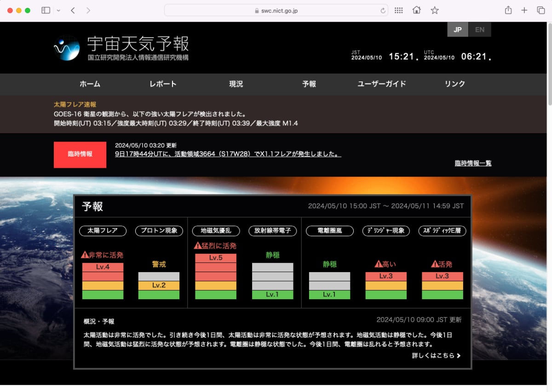Screen dimensions: 552x392
Task: Show the tab overview grid
Action: click(x=541, y=10)
